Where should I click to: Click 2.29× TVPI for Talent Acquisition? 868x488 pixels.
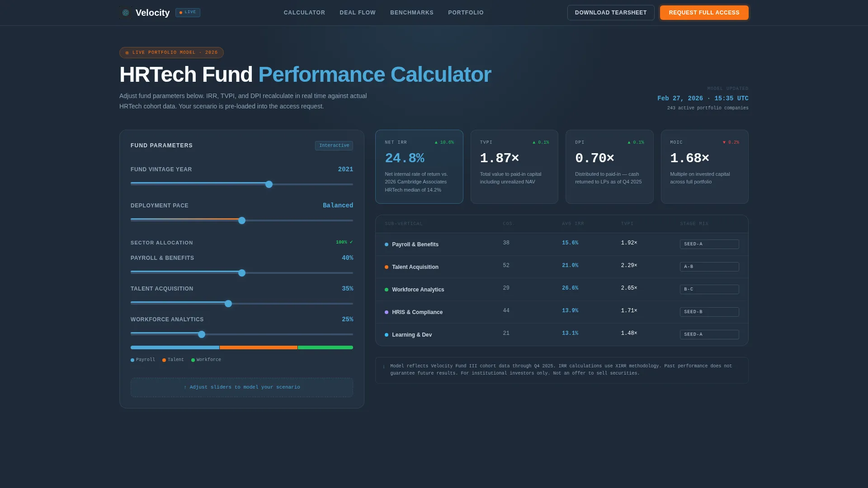pos(629,266)
